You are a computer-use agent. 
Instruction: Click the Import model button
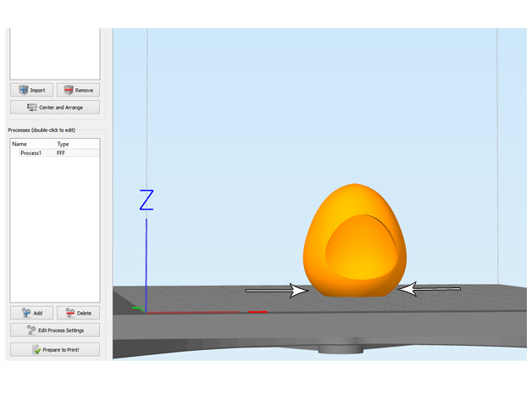point(31,90)
